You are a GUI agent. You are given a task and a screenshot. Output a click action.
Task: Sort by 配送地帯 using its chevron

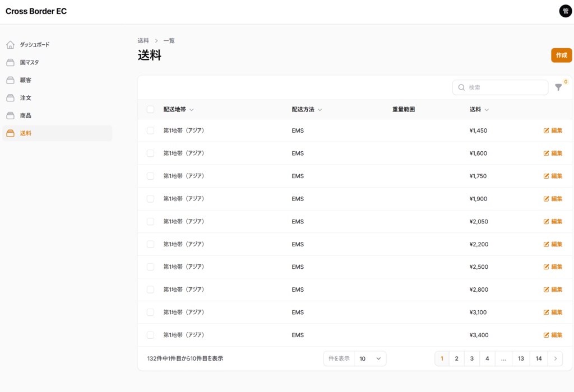(x=192, y=109)
